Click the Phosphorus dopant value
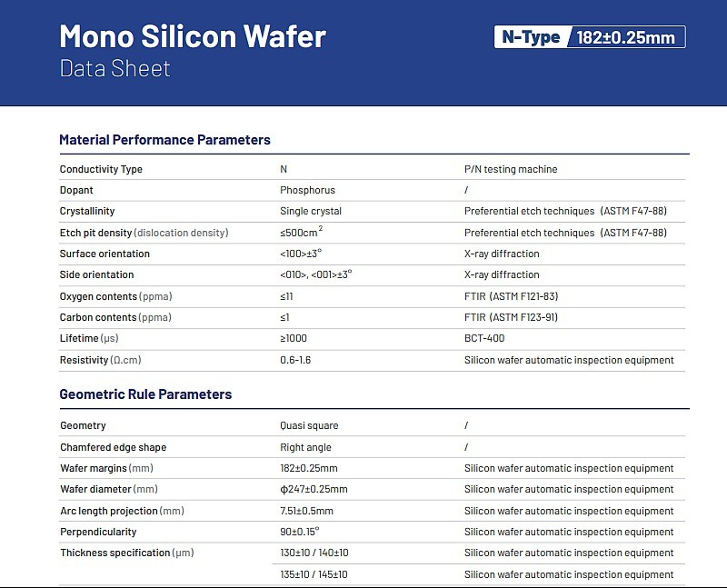The height and width of the screenshot is (588, 727). coord(307,190)
